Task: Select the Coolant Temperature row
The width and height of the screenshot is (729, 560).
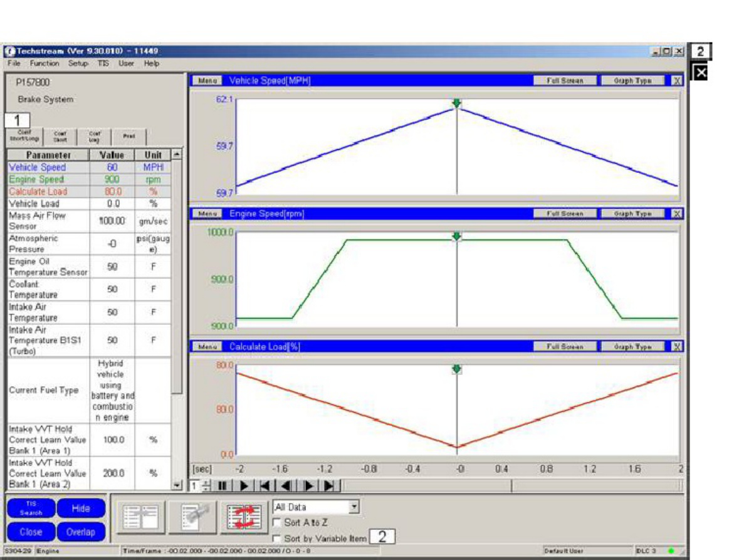Action: [89, 289]
